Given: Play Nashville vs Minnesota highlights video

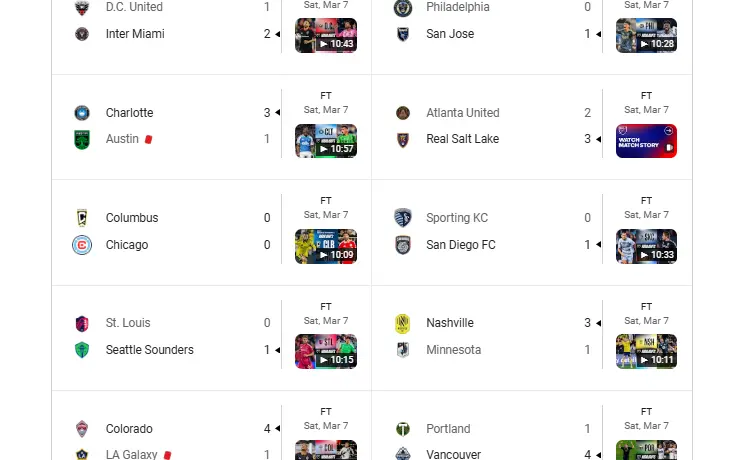Looking at the screenshot, I should (646, 351).
